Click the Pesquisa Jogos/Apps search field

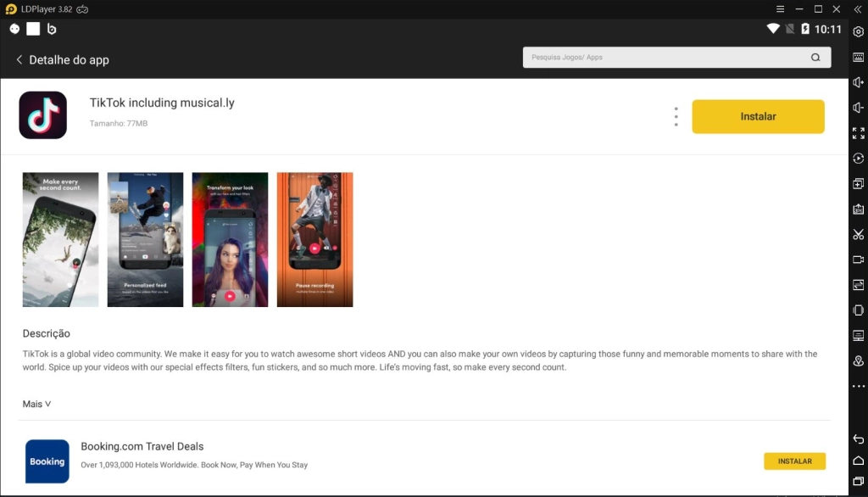665,58
